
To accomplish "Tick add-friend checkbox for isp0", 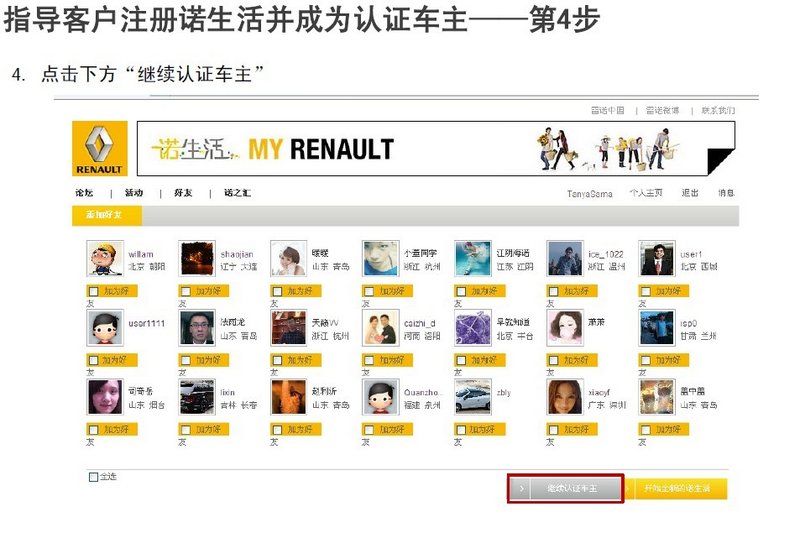I will (x=646, y=360).
